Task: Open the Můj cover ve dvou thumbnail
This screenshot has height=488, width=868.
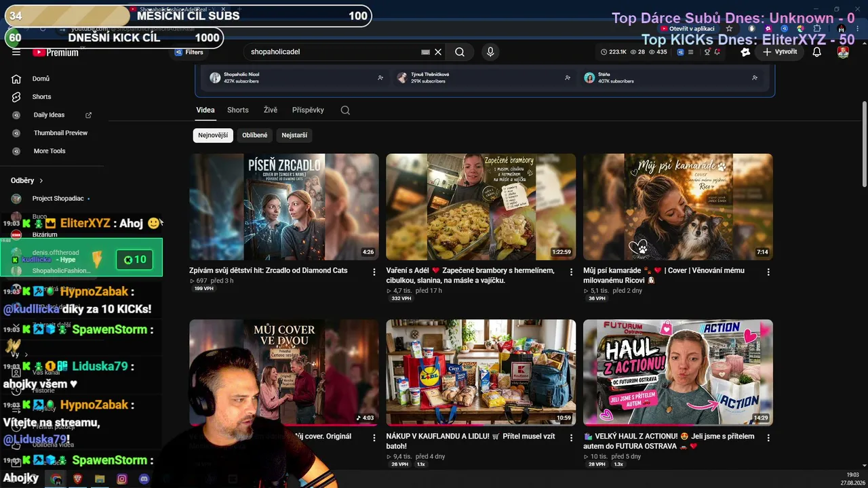Action: pos(284,373)
